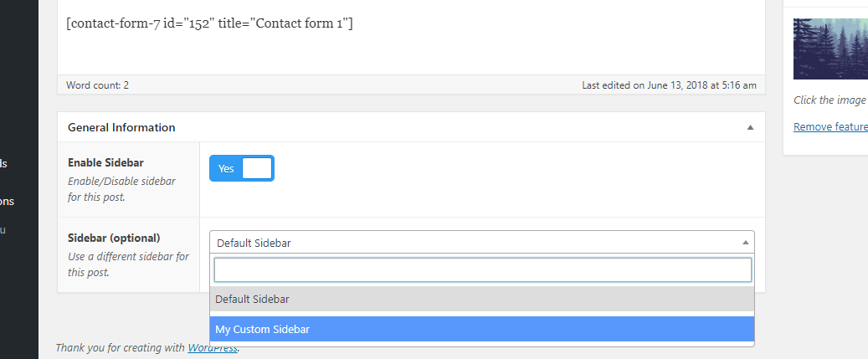This screenshot has height=359, width=868.
Task: Click the Word count status text
Action: (98, 85)
